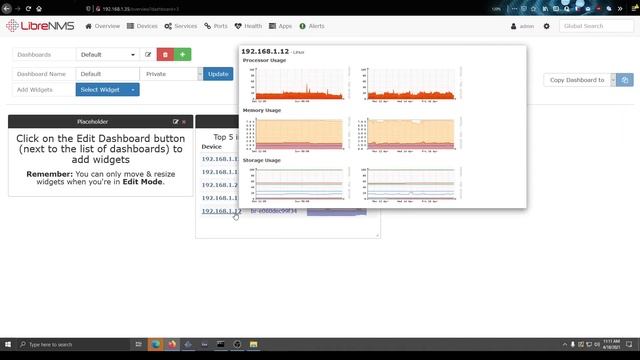Click the right Processor Usage graph
640x360 pixels.
(411, 84)
